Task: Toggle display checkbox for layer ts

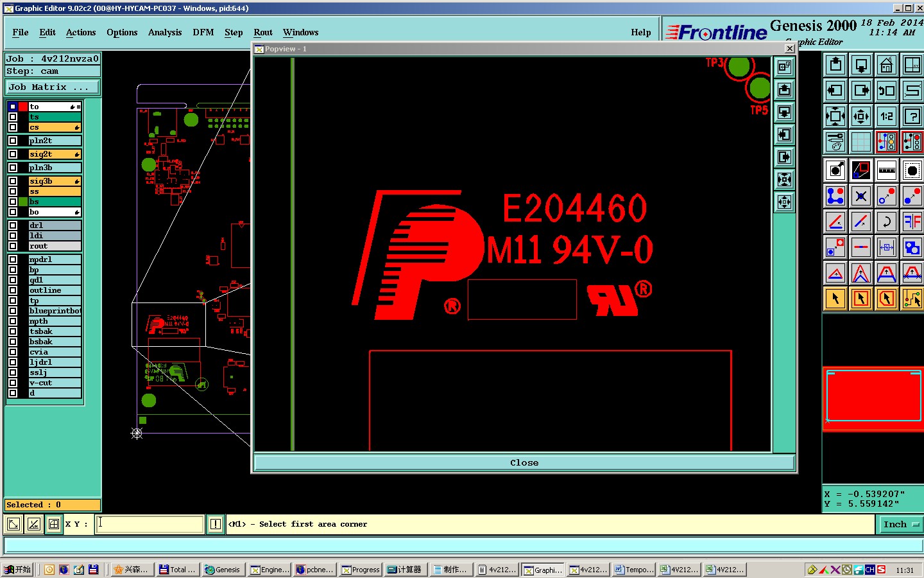Action: coord(13,117)
